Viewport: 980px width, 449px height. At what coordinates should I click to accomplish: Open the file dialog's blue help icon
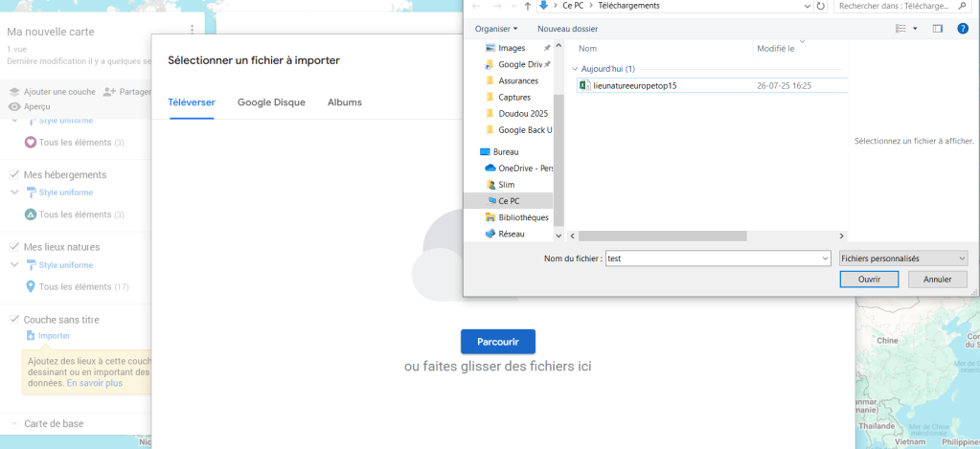point(963,29)
